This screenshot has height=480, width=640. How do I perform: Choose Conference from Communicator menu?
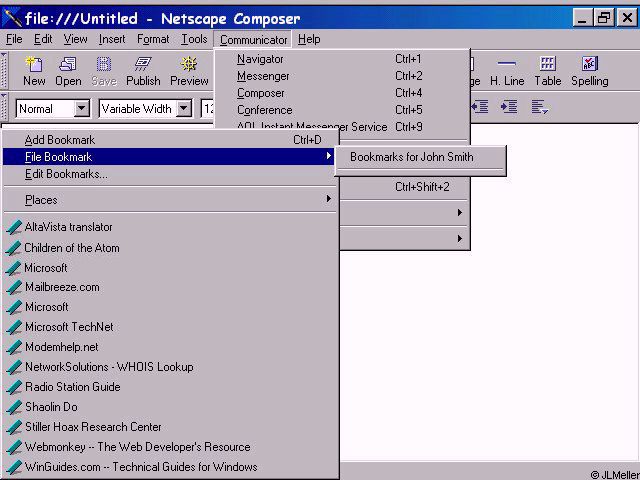[342, 110]
